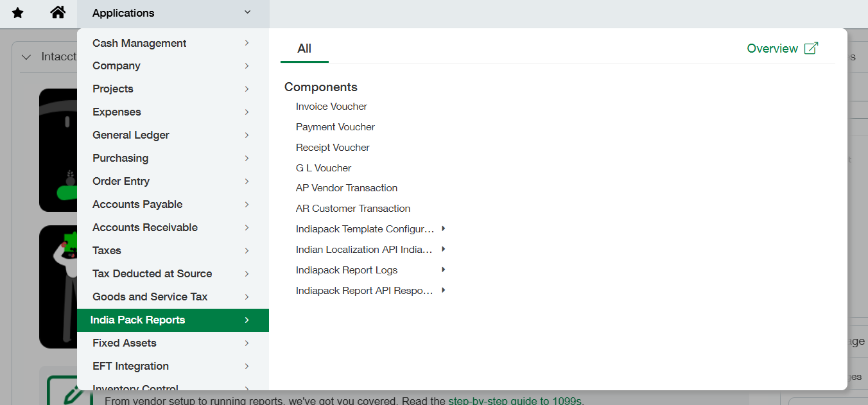This screenshot has height=405, width=868.
Task: Collapse the Intacct panel chevron
Action: click(x=26, y=57)
